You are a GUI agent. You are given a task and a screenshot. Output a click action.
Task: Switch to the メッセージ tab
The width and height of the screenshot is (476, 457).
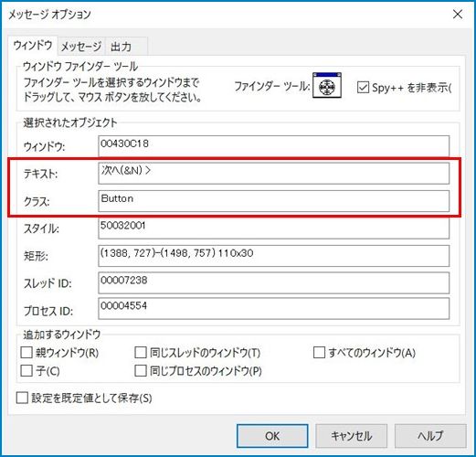(81, 47)
